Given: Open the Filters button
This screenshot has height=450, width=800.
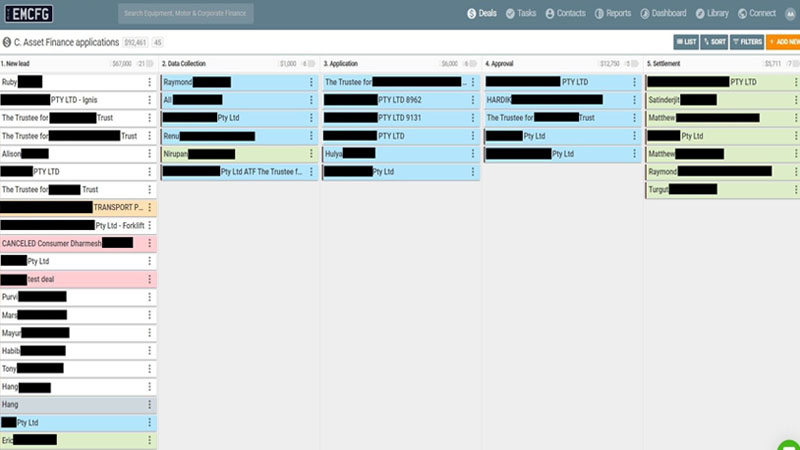Looking at the screenshot, I should click(747, 42).
